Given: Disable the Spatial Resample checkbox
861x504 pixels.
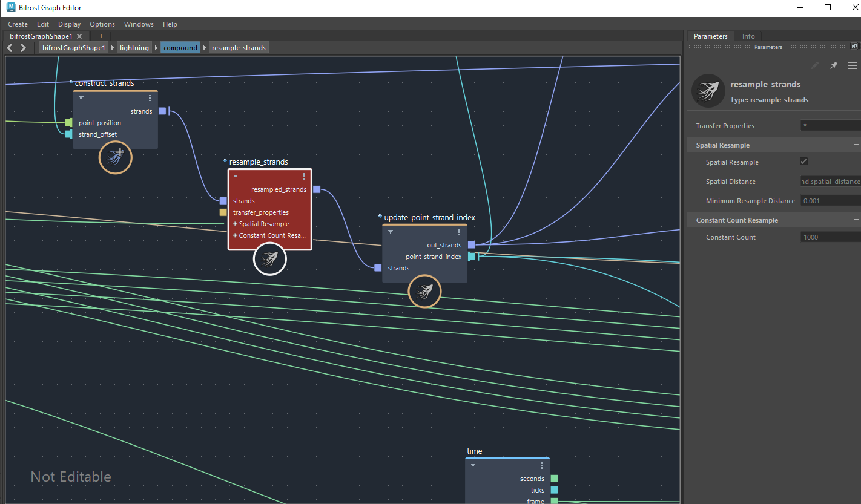Looking at the screenshot, I should [803, 161].
